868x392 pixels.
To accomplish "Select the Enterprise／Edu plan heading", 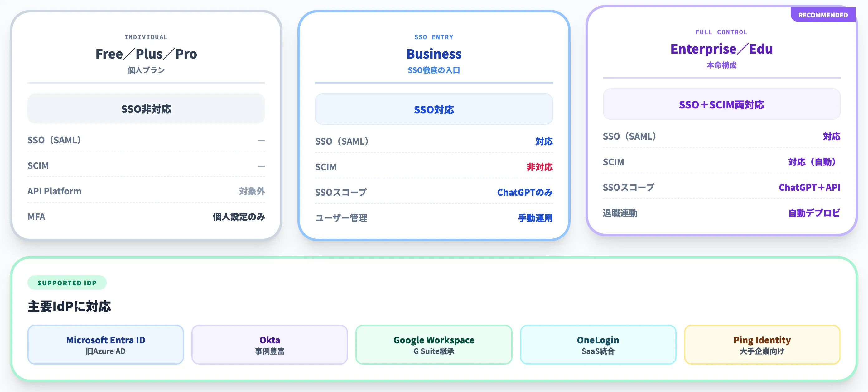I will [721, 49].
